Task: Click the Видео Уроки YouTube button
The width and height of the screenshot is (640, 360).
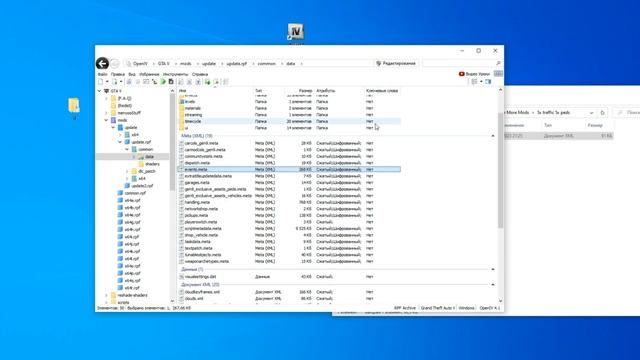Action: coord(474,74)
